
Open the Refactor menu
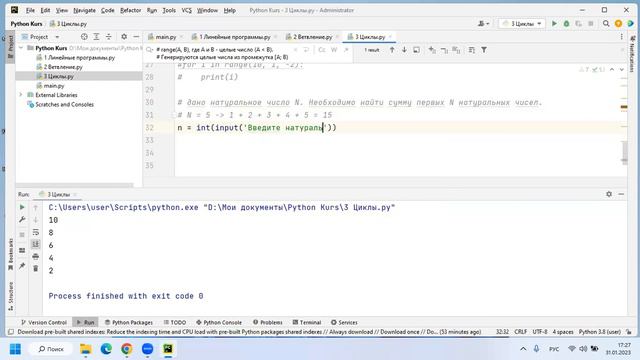[130, 10]
